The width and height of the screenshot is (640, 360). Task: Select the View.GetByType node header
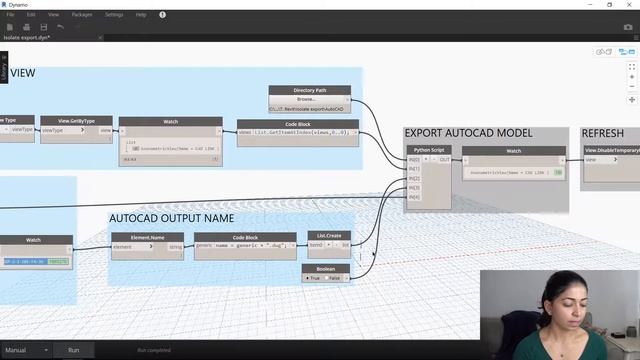point(76,121)
